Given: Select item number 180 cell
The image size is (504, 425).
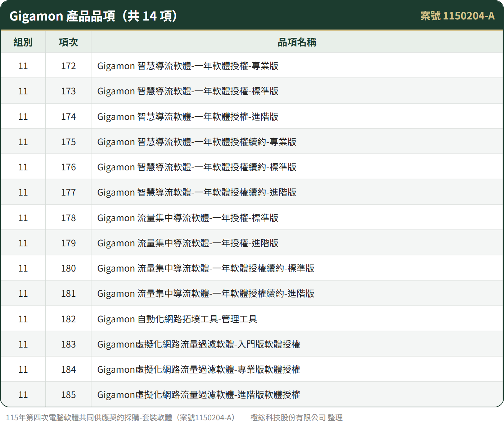Looking at the screenshot, I should (x=68, y=268).
